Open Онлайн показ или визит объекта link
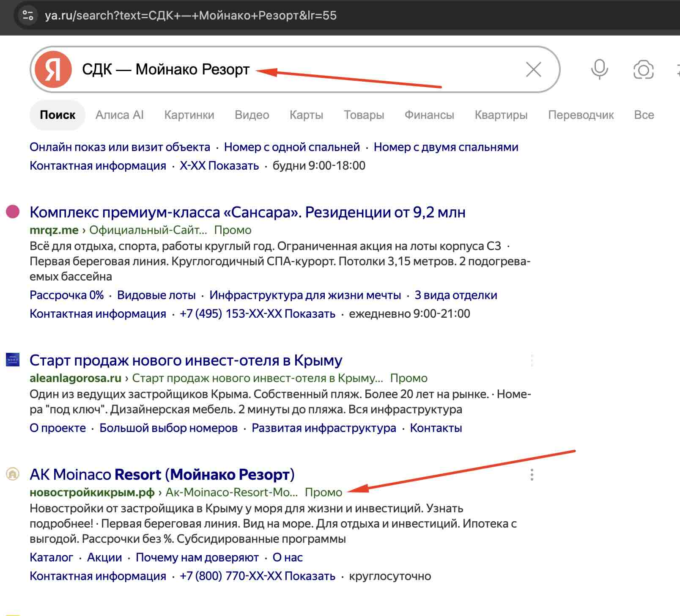Image resolution: width=680 pixels, height=616 pixels. 120,147
